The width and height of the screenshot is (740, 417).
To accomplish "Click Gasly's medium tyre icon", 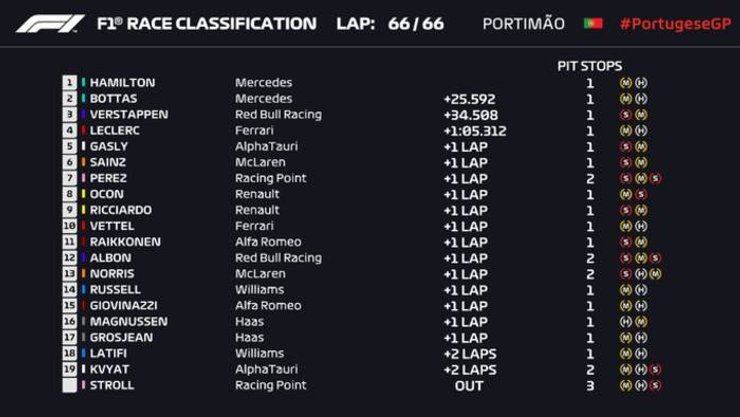I will pos(640,147).
